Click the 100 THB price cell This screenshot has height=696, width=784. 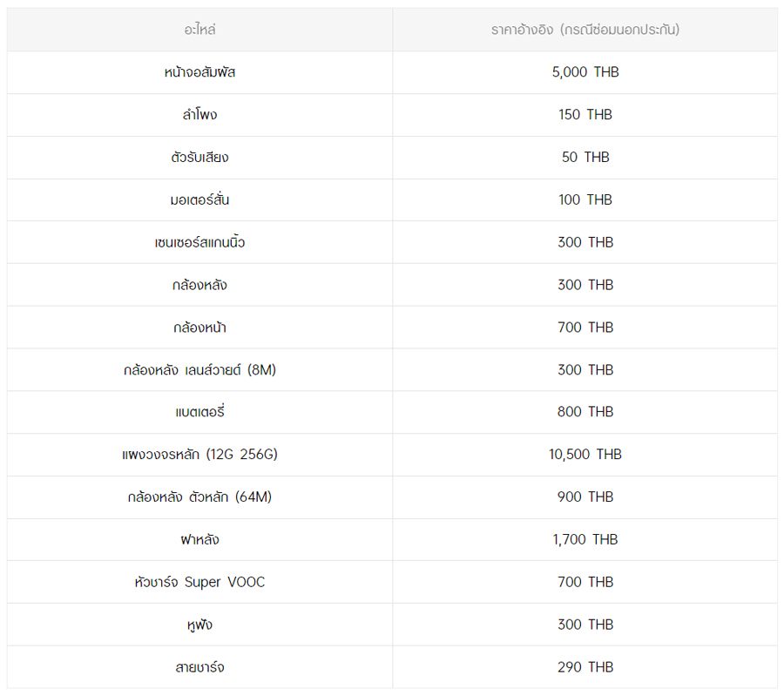[585, 200]
